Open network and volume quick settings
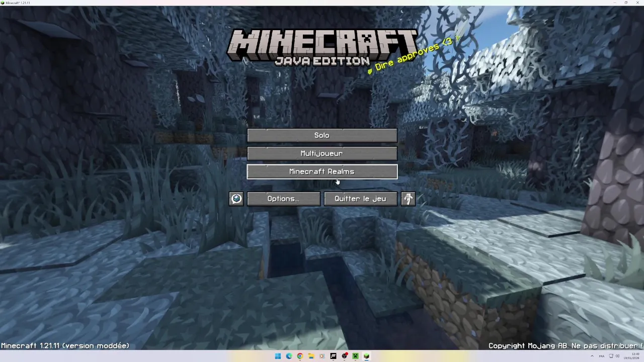This screenshot has height=362, width=644. point(614,356)
